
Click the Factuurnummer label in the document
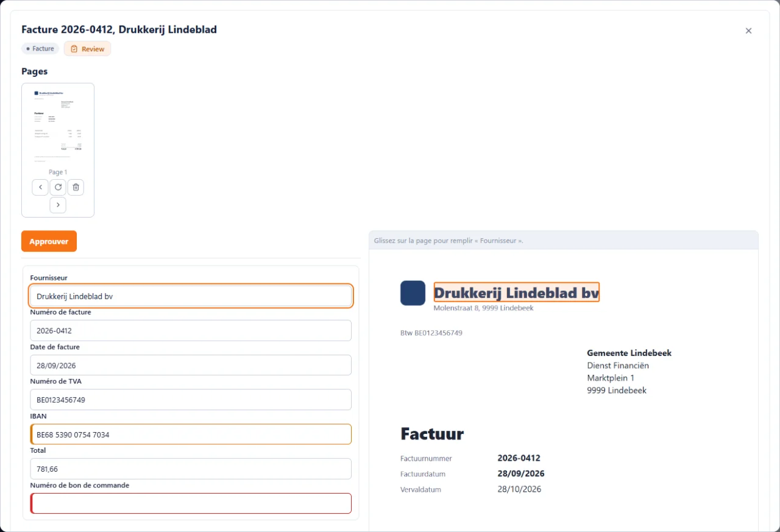[426, 459]
